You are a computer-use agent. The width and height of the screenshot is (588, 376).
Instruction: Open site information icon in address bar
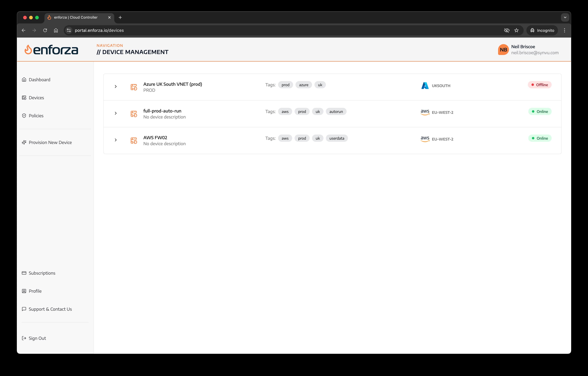[69, 30]
